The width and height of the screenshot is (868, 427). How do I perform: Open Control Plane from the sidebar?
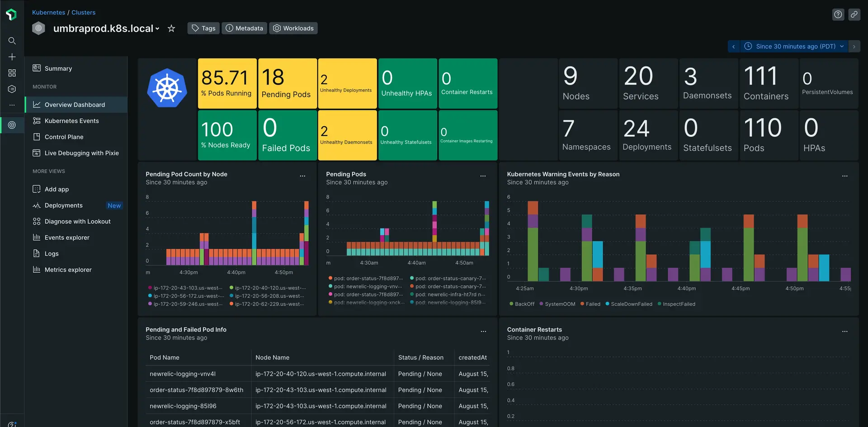(64, 137)
